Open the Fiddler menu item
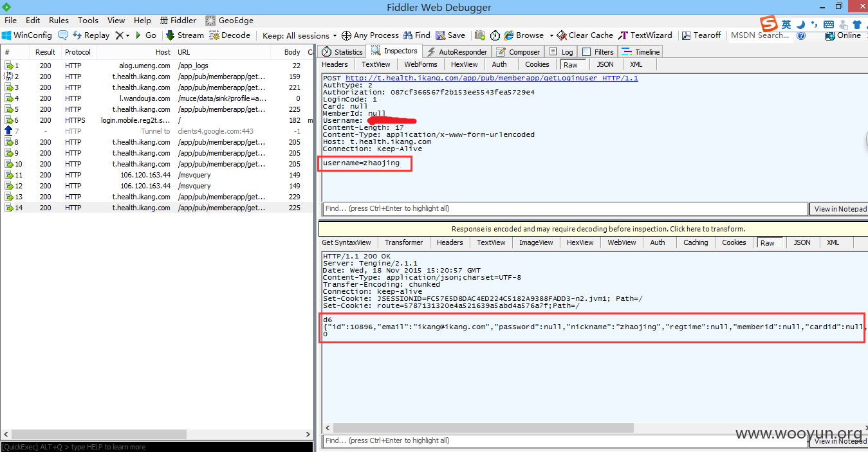The image size is (868, 452). pyautogui.click(x=178, y=20)
